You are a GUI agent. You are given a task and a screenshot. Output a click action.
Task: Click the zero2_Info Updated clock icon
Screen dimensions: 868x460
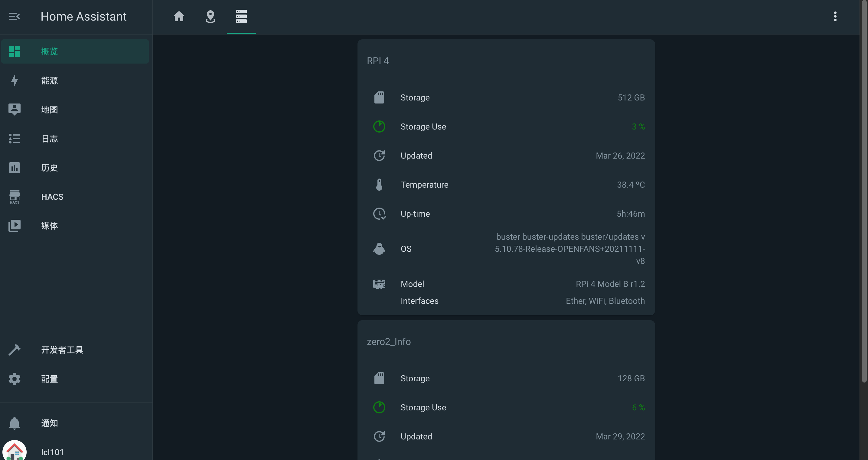379,436
